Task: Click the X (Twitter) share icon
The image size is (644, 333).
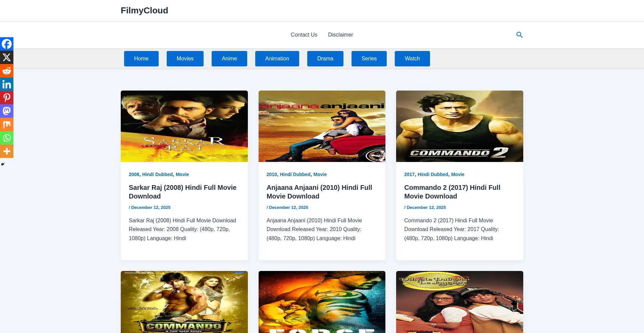Action: pyautogui.click(x=7, y=57)
